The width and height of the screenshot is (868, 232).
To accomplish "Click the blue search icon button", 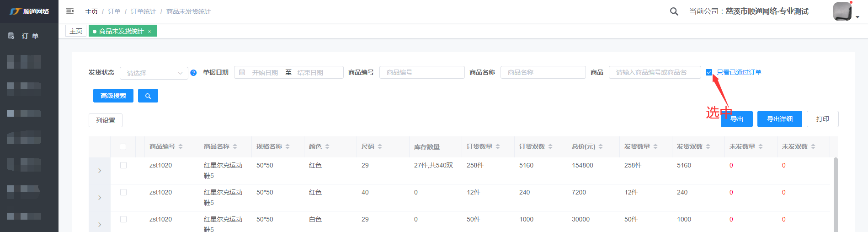I will 148,96.
